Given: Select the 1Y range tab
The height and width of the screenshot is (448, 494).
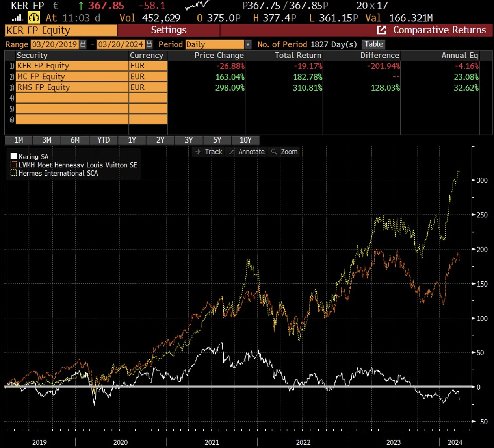Looking at the screenshot, I should pos(132,140).
